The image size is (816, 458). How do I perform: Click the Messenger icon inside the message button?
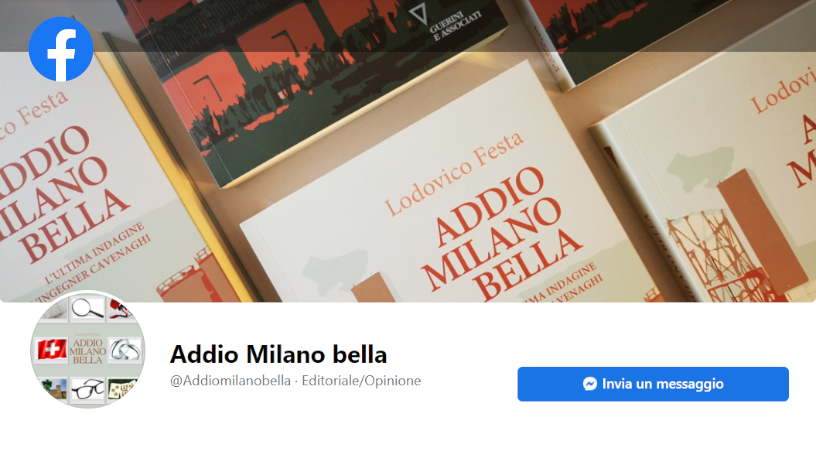590,384
